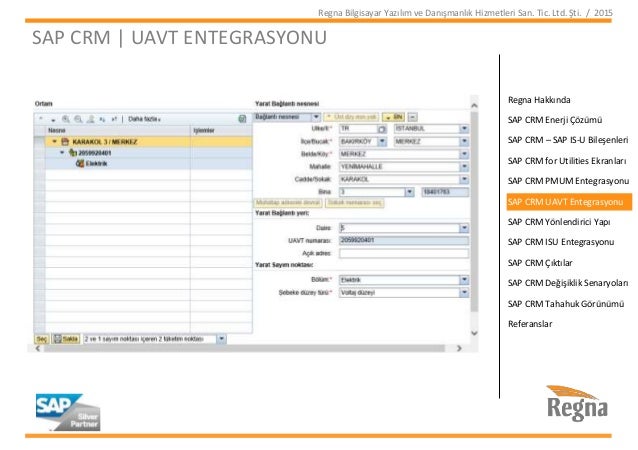Click the Elektrik point of delivery icon
Screen dimensions: 638x450
(x=80, y=163)
